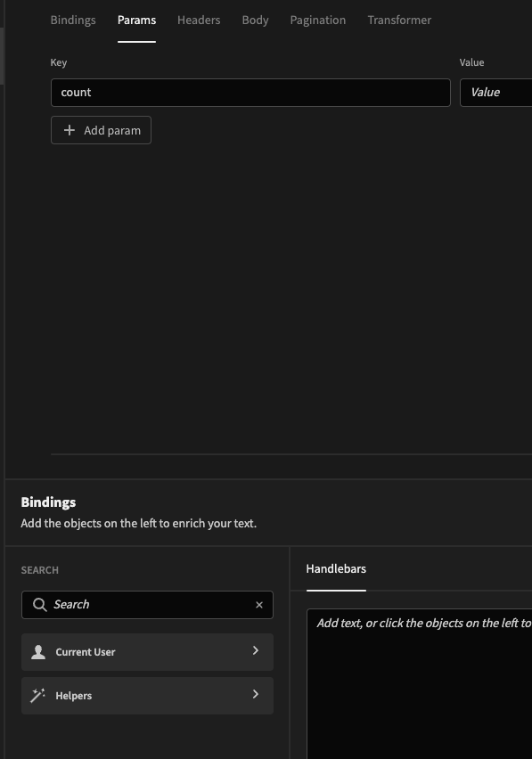The image size is (532, 759).
Task: Collapse the Bindings section header
Action: tap(48, 502)
